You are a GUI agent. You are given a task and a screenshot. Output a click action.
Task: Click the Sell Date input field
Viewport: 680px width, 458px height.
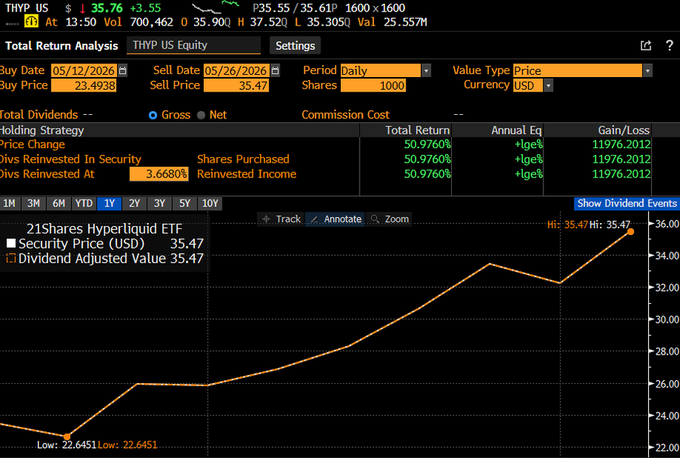(236, 71)
